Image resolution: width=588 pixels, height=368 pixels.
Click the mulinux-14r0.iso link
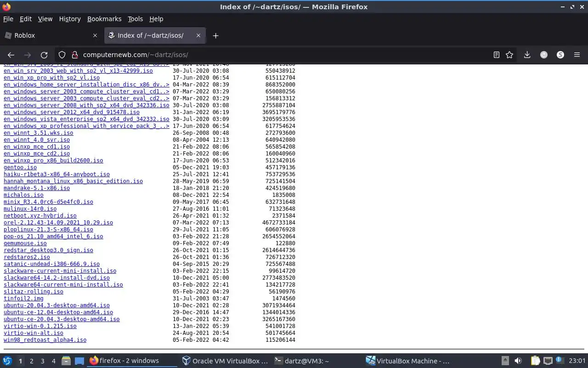click(30, 209)
